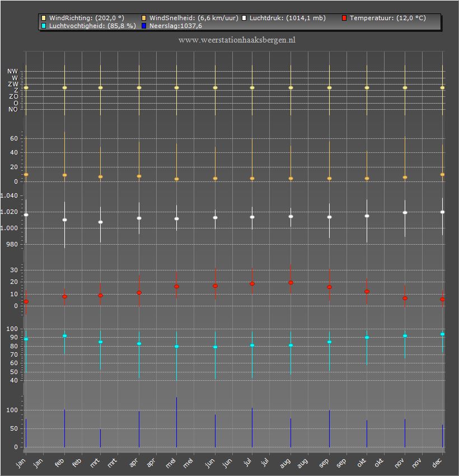The height and width of the screenshot is (476, 459).
Task: Click the Luchtvochtigheid cyan legend swatch
Action: pos(44,26)
